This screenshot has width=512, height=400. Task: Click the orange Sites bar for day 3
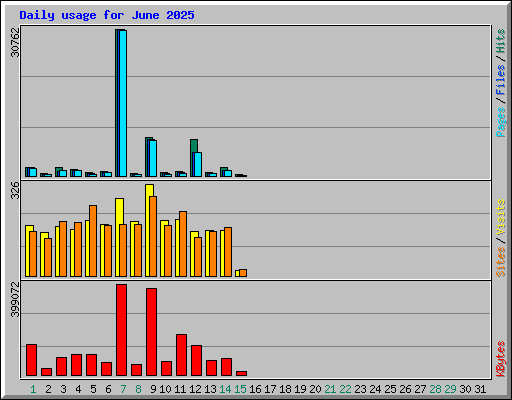pos(63,249)
